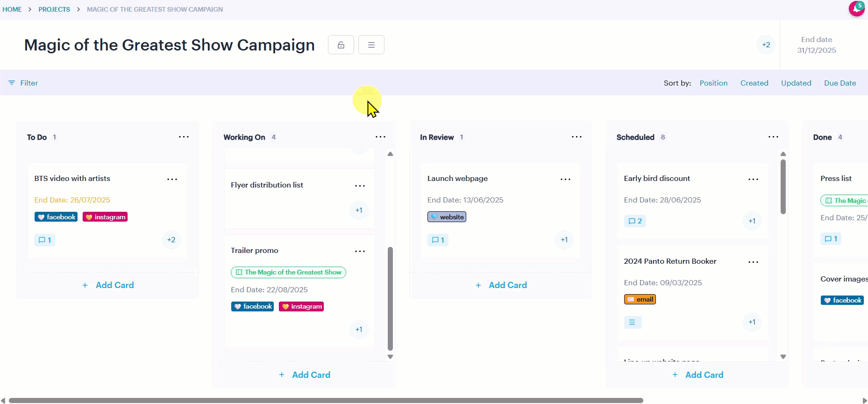Open the 2 comments on Early bird discount

click(x=635, y=221)
